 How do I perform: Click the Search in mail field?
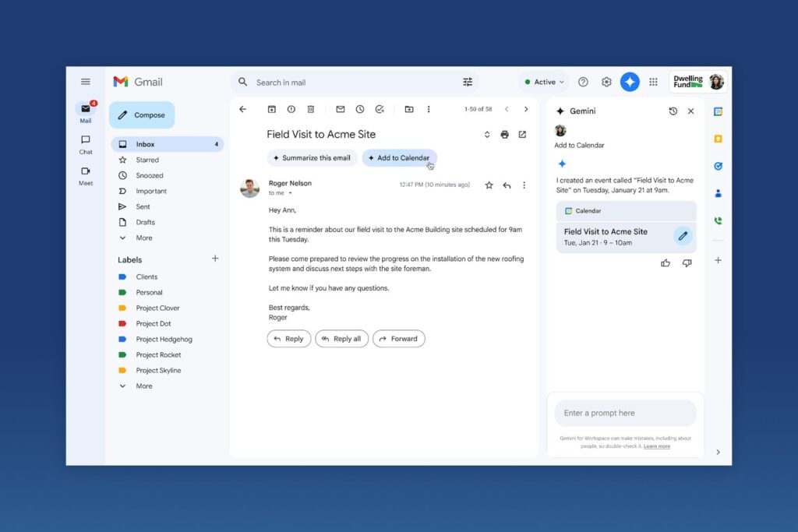coord(355,83)
